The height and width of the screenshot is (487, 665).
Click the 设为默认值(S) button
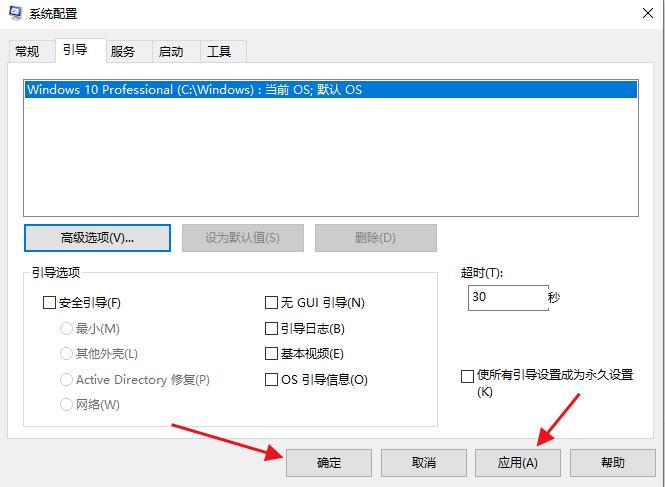click(243, 238)
